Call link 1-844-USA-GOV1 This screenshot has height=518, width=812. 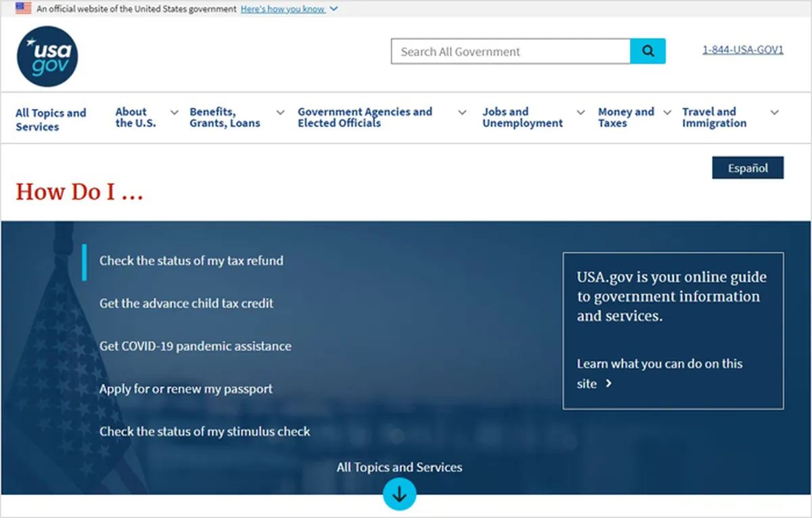pyautogui.click(x=743, y=50)
